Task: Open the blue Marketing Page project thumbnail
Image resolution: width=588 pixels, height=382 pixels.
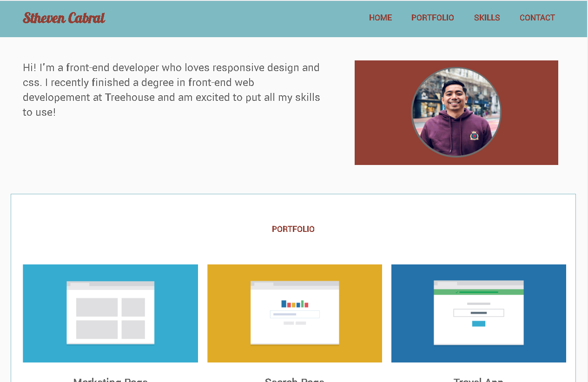Action: pos(111,313)
